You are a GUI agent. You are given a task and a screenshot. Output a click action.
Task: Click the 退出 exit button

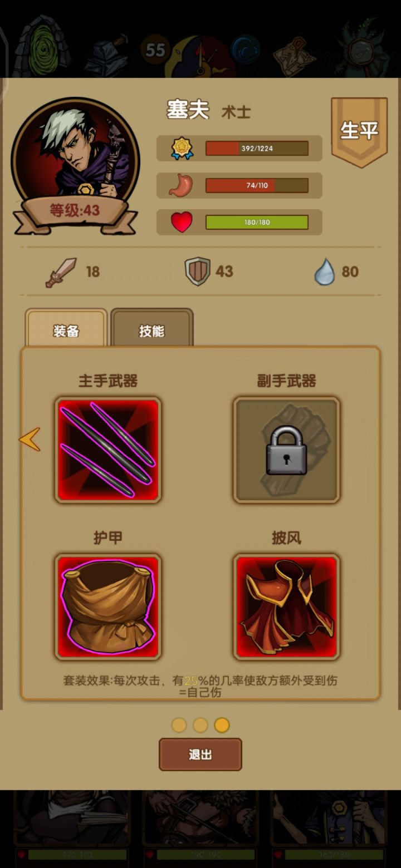pos(200,754)
